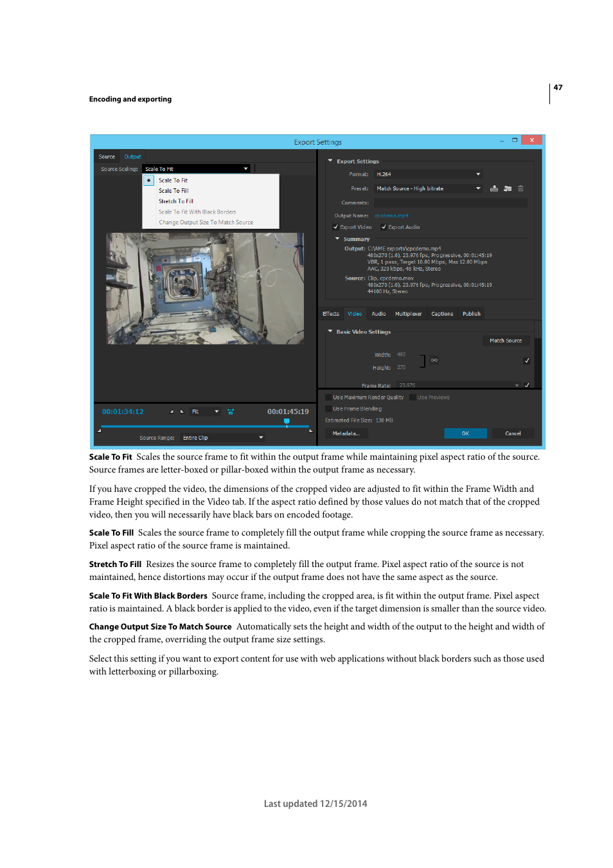Collapse the Summary section

[337, 239]
